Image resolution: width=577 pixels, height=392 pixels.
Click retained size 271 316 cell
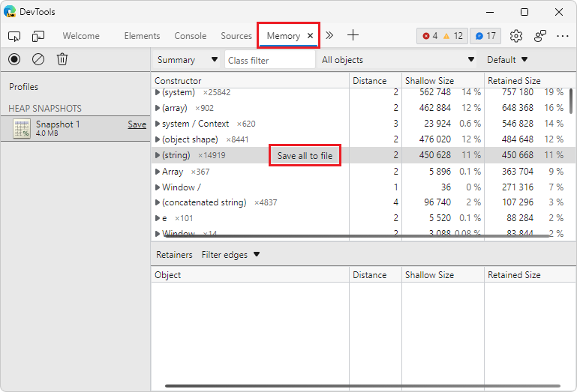coord(518,187)
